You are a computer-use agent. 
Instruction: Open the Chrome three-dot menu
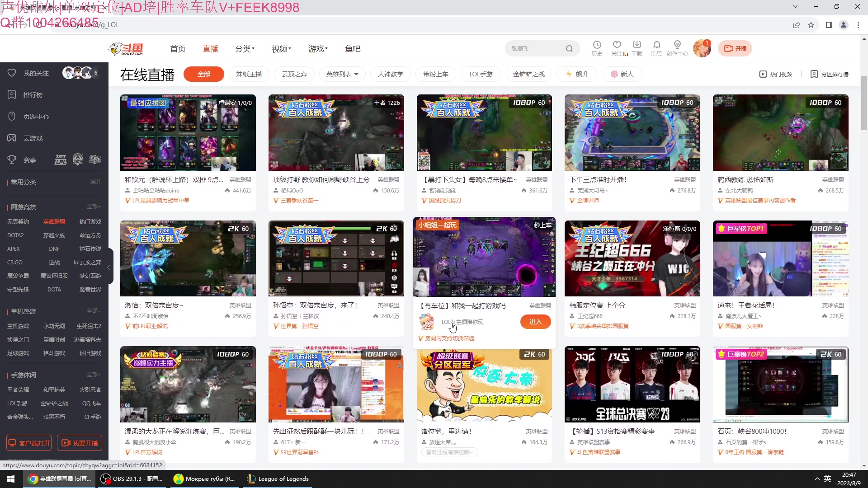858,25
